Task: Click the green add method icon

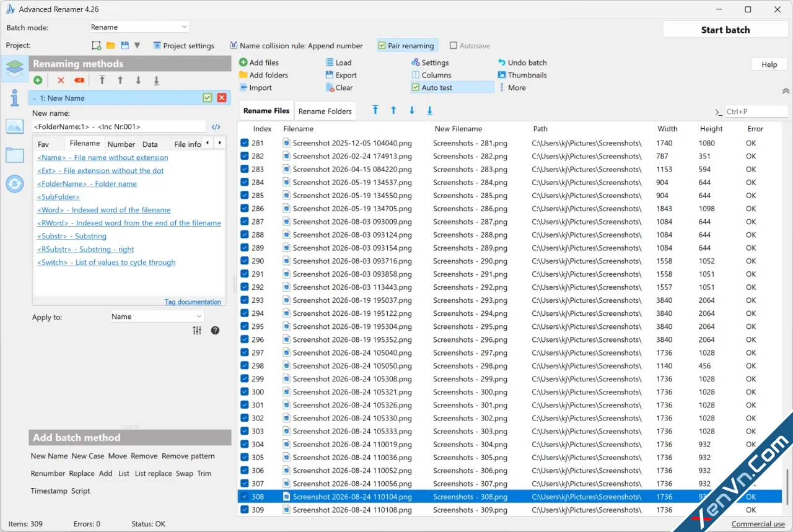Action: coord(38,81)
